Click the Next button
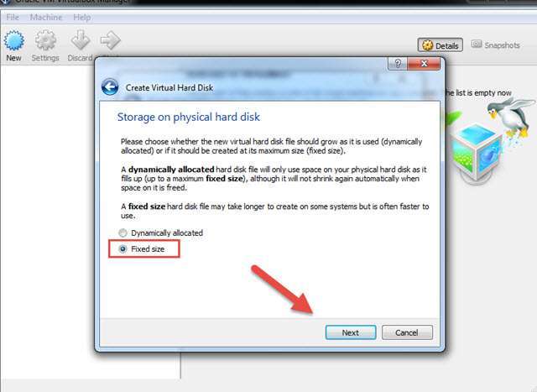 pyautogui.click(x=351, y=332)
